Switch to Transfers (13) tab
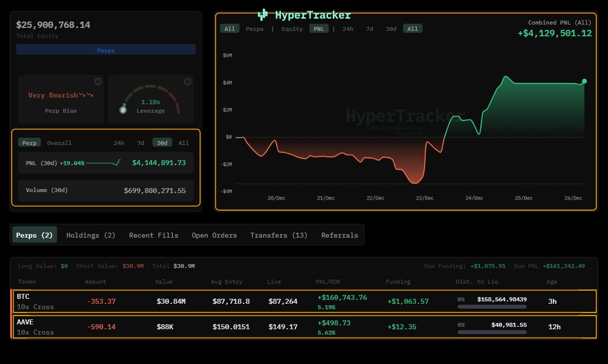608x364 pixels. (279, 235)
